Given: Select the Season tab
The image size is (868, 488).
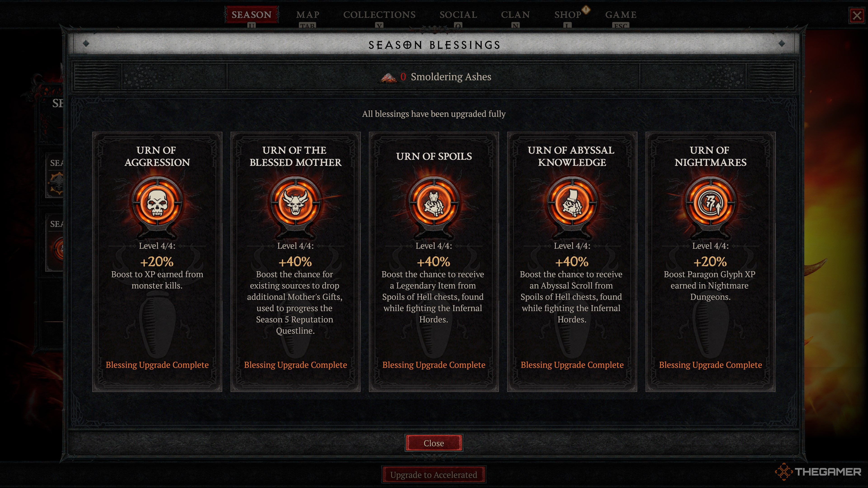Looking at the screenshot, I should click(x=251, y=14).
